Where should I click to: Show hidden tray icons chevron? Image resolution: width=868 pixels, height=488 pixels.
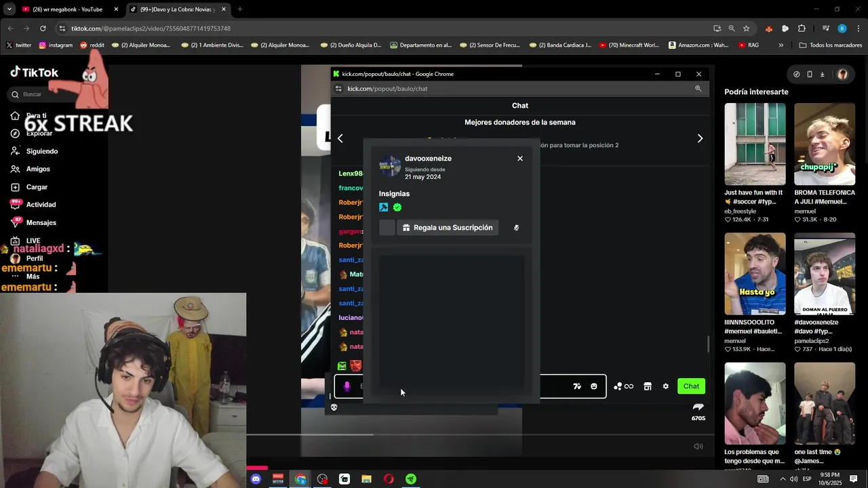click(783, 479)
